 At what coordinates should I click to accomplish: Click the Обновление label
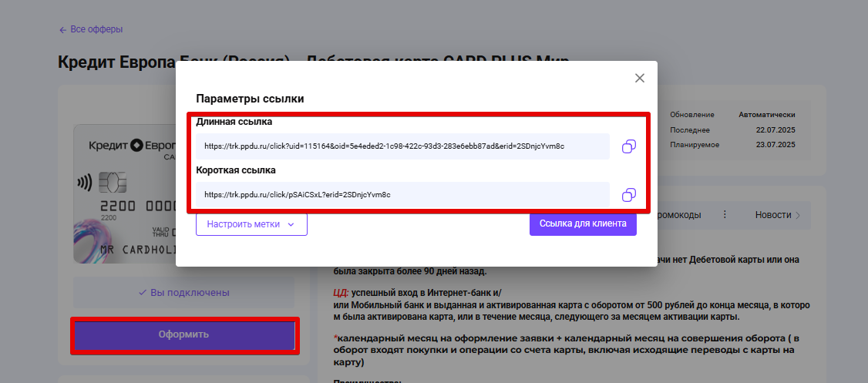click(692, 115)
